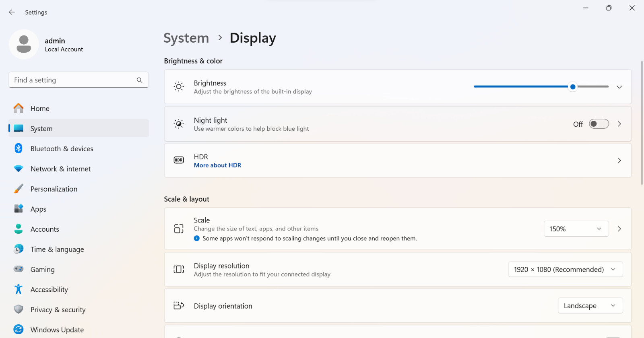Open Accessibility settings
This screenshot has height=338, width=644.
coord(78,289)
